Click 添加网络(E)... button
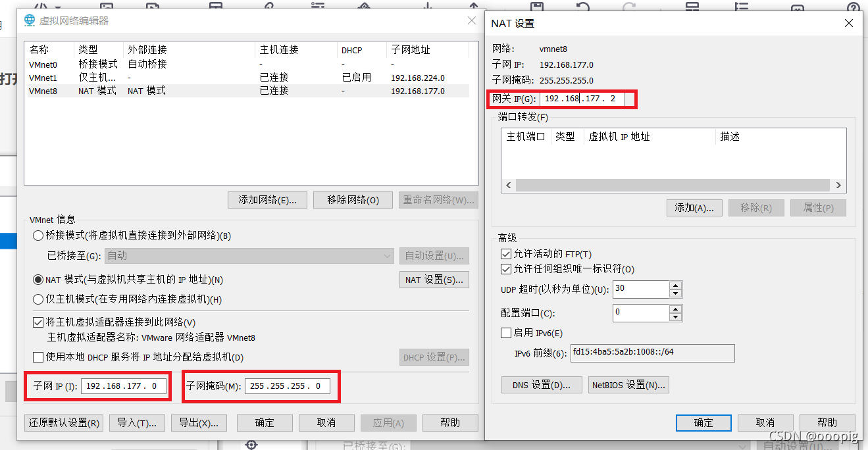868x450 pixels. pyautogui.click(x=267, y=200)
